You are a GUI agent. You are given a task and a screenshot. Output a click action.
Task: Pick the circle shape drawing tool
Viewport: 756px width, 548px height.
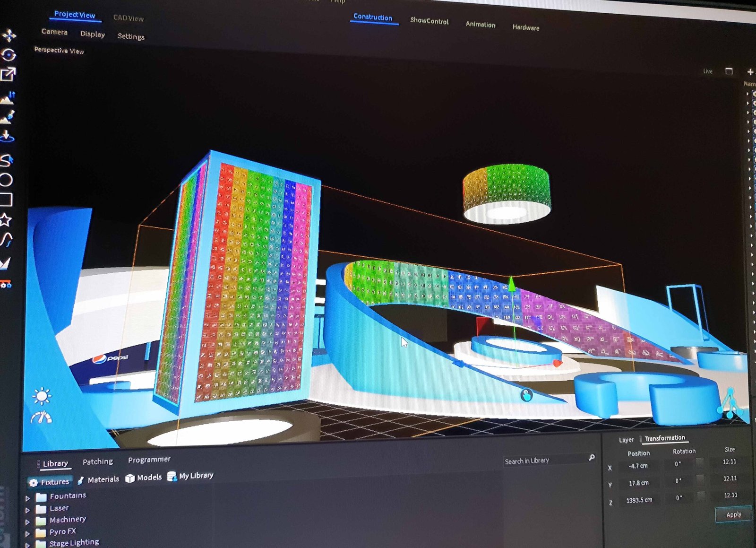coord(6,180)
